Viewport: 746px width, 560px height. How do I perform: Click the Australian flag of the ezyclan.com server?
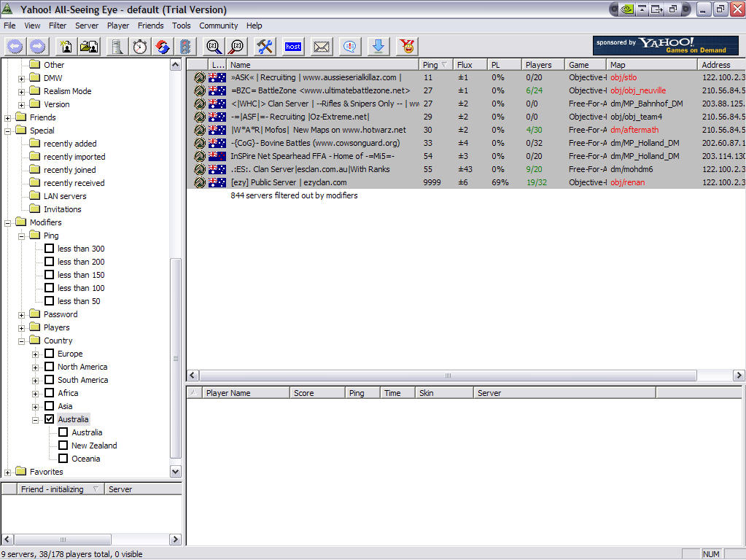(x=217, y=182)
